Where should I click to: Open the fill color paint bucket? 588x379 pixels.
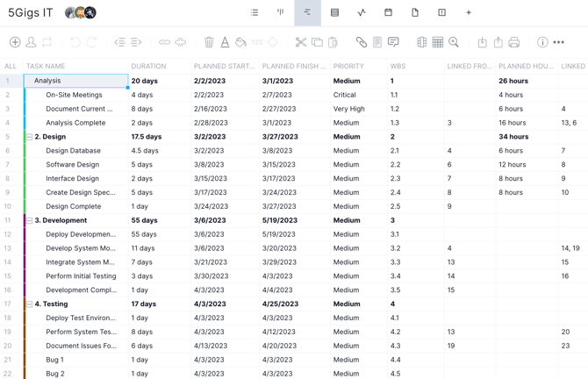240,42
